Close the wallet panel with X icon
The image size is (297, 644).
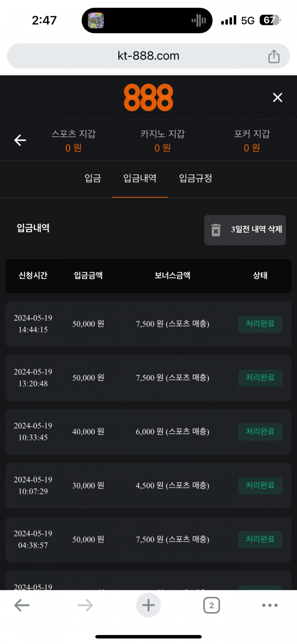[278, 98]
